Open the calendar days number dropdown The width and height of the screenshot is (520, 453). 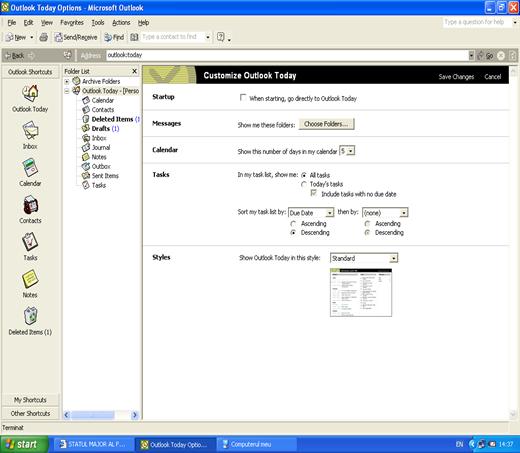tap(351, 151)
